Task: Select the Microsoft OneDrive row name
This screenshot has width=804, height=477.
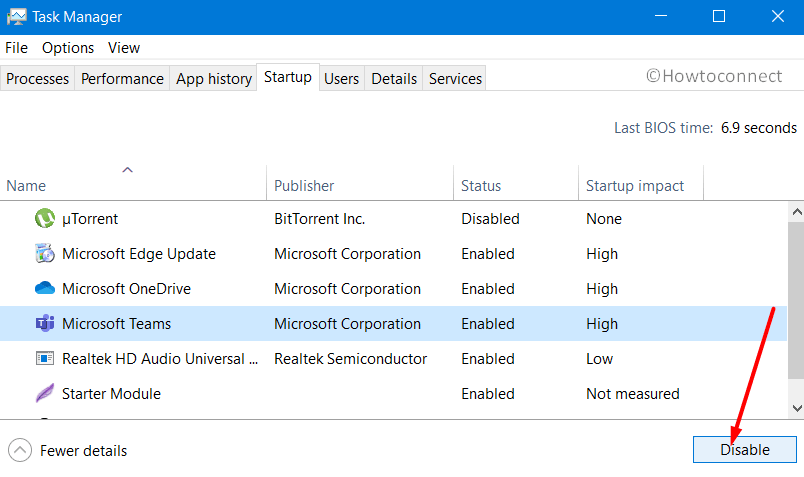Action: coord(126,288)
